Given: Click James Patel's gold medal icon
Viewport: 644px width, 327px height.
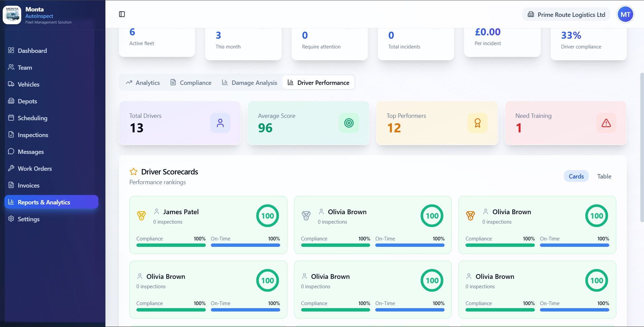Looking at the screenshot, I should (141, 216).
